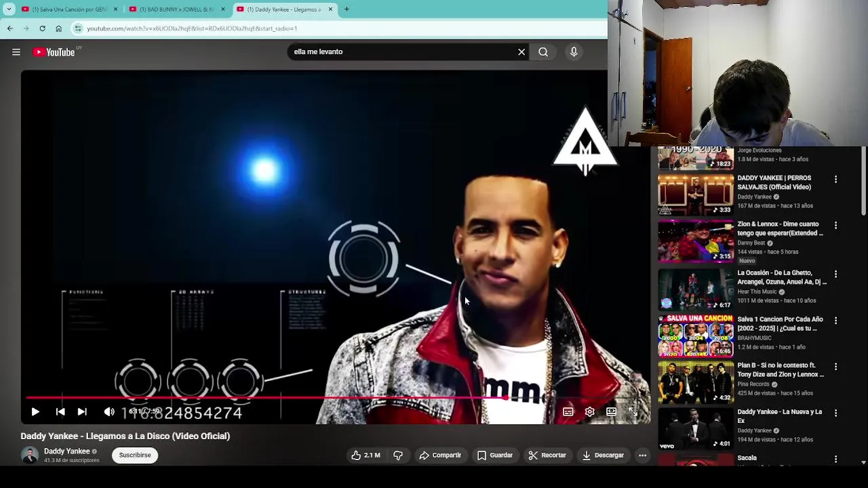Screen dimensions: 868x488
Task: Open Daddy Yankee channel avatar
Action: coord(30,455)
